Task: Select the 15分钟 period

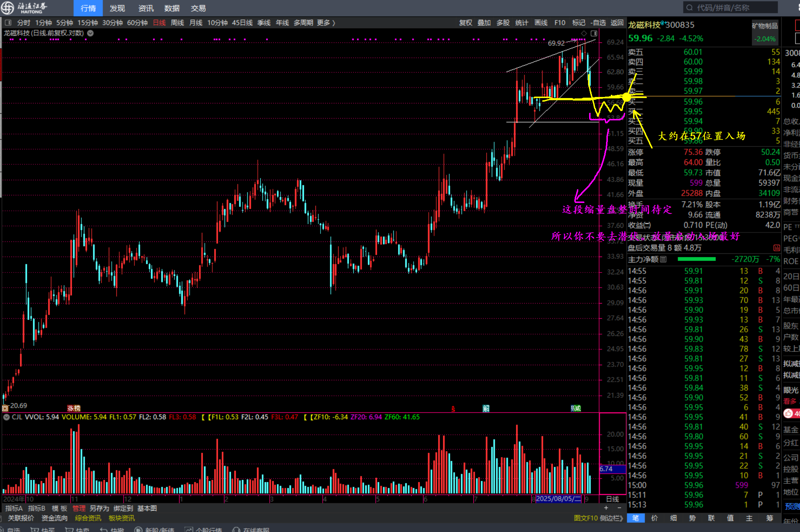Action: point(88,23)
